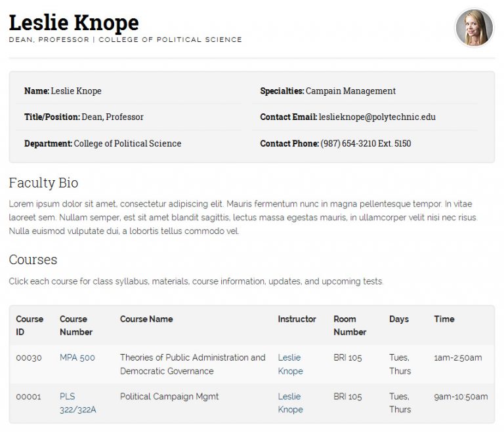Open the PLS 322/322A course link
The width and height of the screenshot is (504, 432).
[x=77, y=403]
